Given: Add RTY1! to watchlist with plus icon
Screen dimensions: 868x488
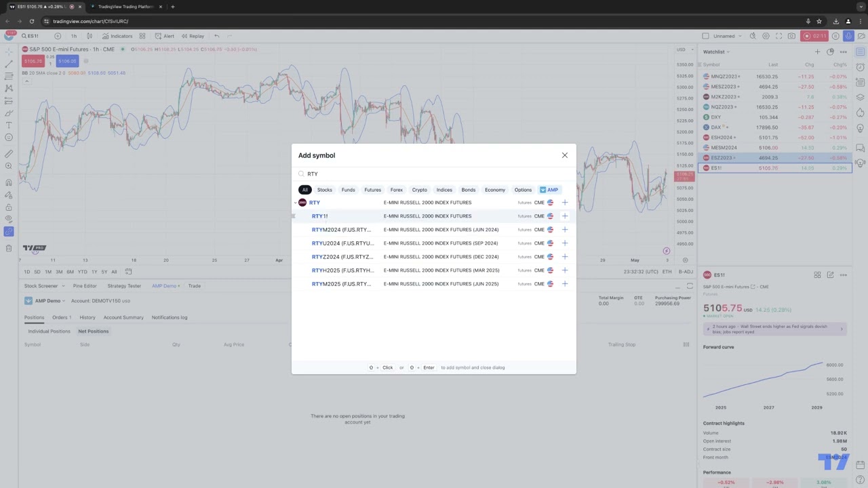Looking at the screenshot, I should [x=564, y=216].
